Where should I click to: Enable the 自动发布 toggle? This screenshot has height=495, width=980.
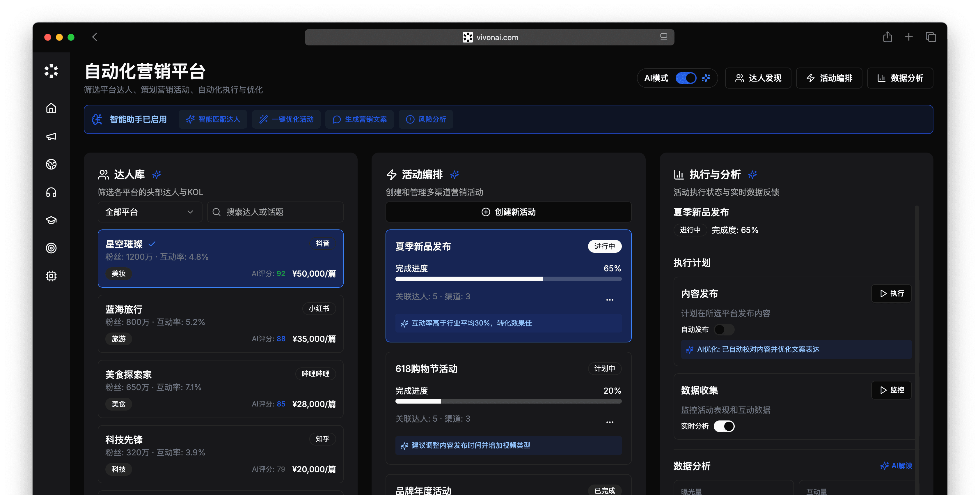click(x=724, y=329)
